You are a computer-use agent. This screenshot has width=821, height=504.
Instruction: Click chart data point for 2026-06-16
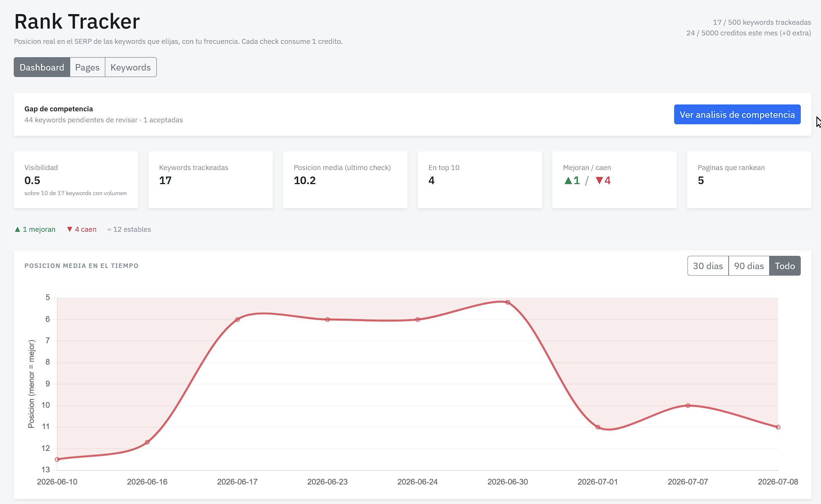tap(147, 442)
